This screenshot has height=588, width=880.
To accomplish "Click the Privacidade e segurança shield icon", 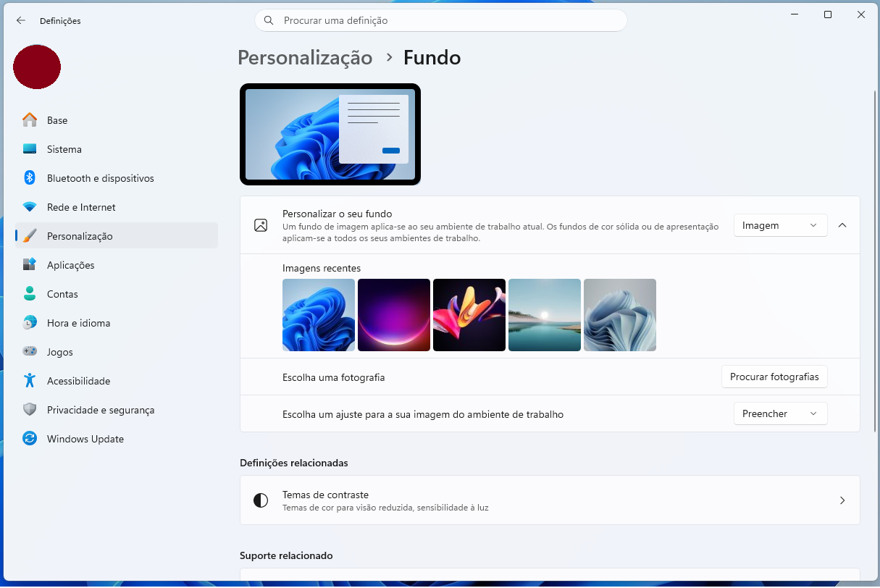I will (30, 410).
